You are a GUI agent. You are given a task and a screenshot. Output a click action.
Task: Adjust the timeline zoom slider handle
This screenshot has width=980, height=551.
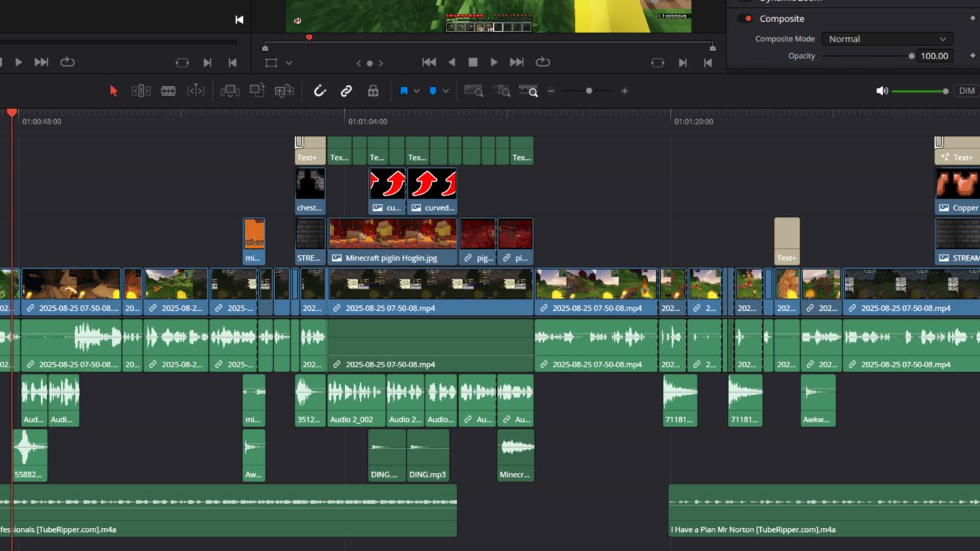pyautogui.click(x=589, y=90)
